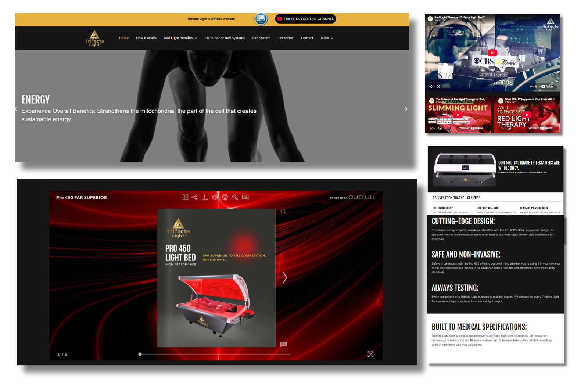This screenshot has height=392, width=588.
Task: Open Far Superior Bed Systems menu item
Action: [225, 38]
